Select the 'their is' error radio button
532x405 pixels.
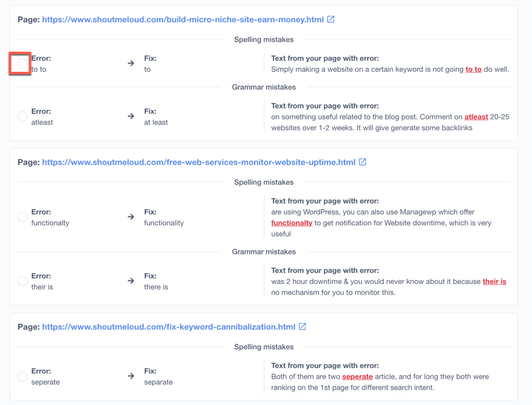click(22, 281)
